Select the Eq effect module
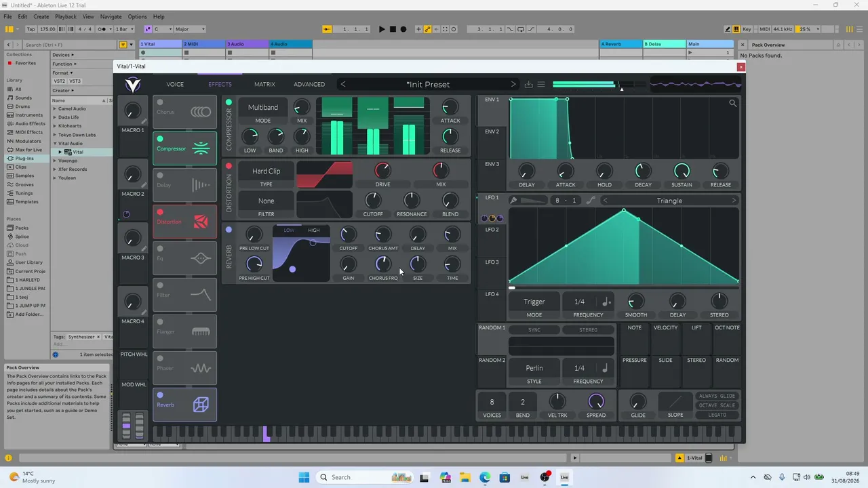The width and height of the screenshot is (868, 488). pos(184,258)
